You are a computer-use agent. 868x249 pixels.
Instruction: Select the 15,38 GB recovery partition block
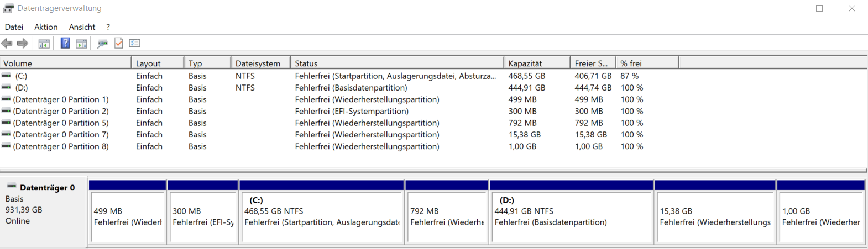pos(715,215)
